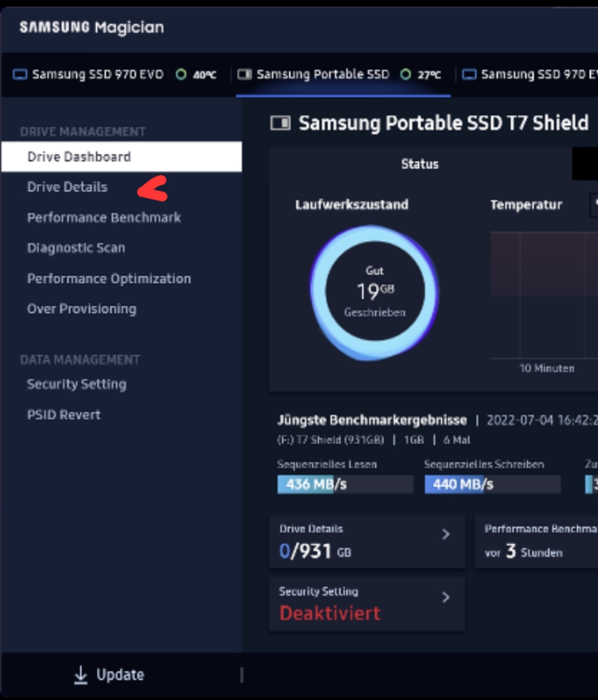Click the 2022-07-04 benchmark timestamp
The width and height of the screenshot is (598, 700).
pos(542,420)
